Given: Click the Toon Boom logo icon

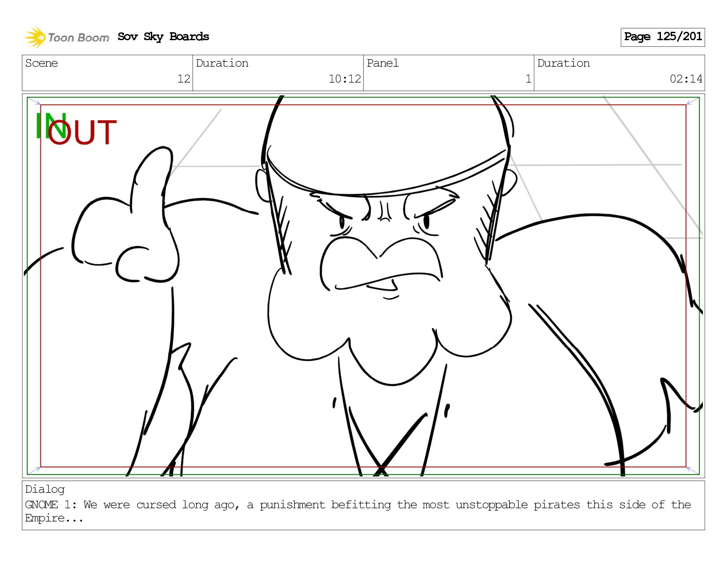Looking at the screenshot, I should point(35,37).
